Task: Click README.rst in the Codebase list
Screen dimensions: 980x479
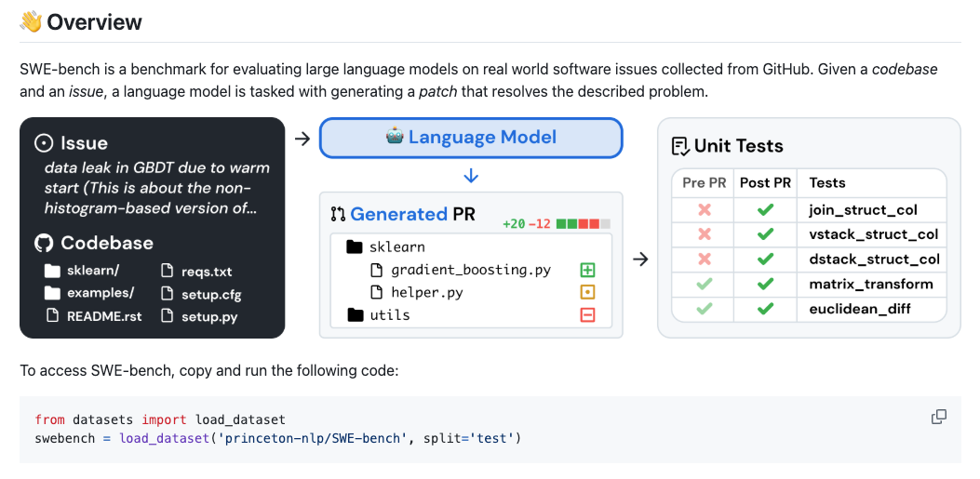Action: 104,316
